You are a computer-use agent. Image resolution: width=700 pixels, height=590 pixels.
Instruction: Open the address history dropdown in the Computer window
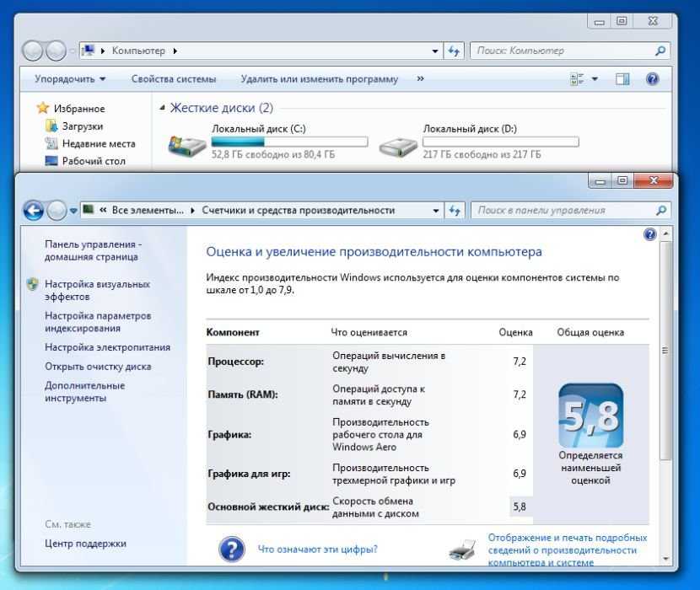coord(435,51)
